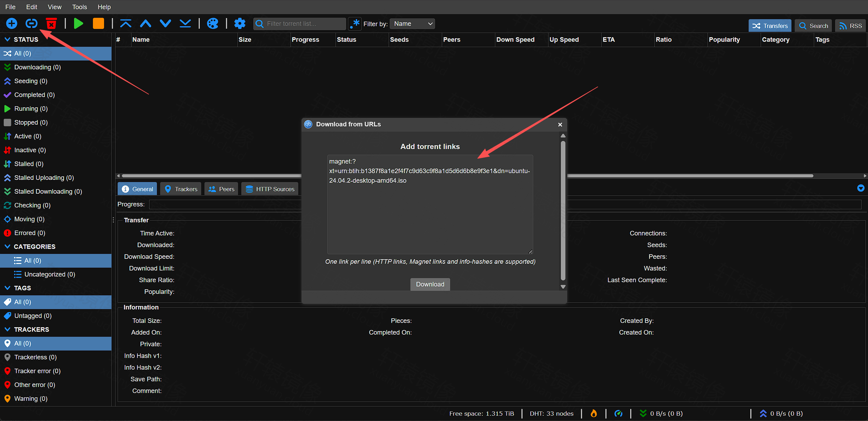Move torrent to top of queue
868x421 pixels.
[x=126, y=24]
